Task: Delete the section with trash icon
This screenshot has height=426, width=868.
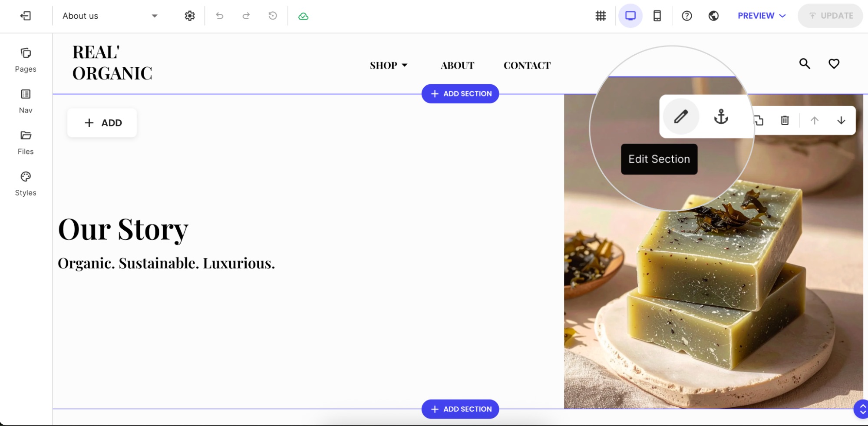Action: (785, 120)
